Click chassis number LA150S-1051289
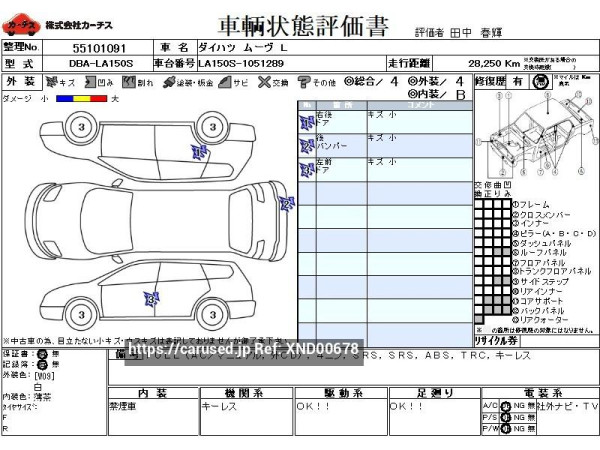This screenshot has width=600, height=450. 241,64
